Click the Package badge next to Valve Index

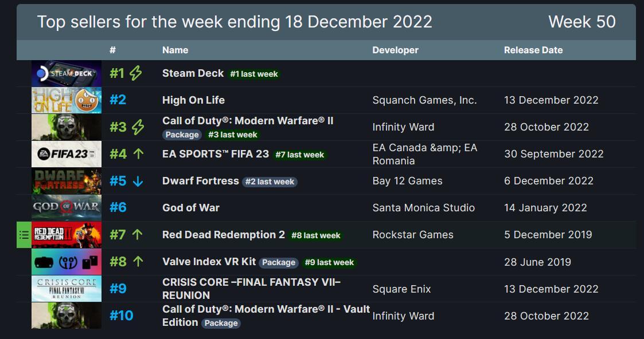[279, 262]
